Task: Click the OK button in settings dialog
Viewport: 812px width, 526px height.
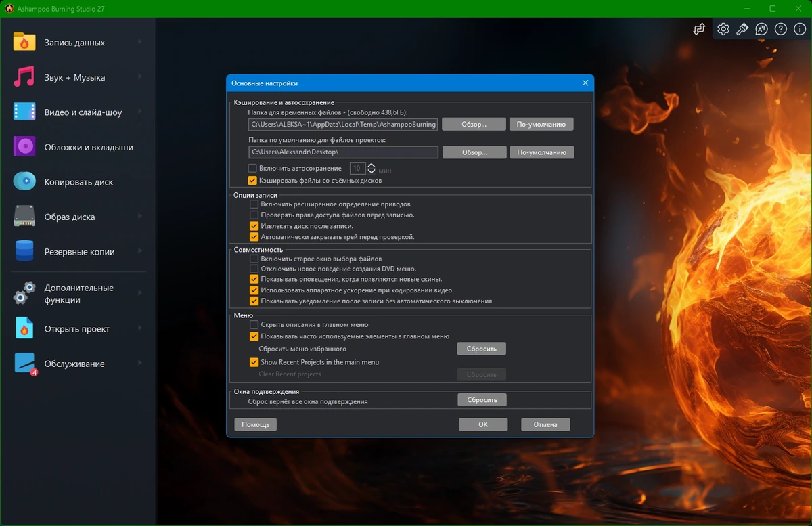Action: (x=483, y=424)
